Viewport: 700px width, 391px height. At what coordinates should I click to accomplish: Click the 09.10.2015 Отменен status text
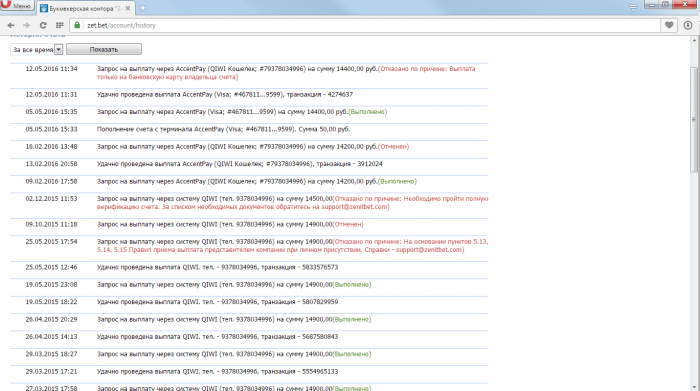coord(348,224)
